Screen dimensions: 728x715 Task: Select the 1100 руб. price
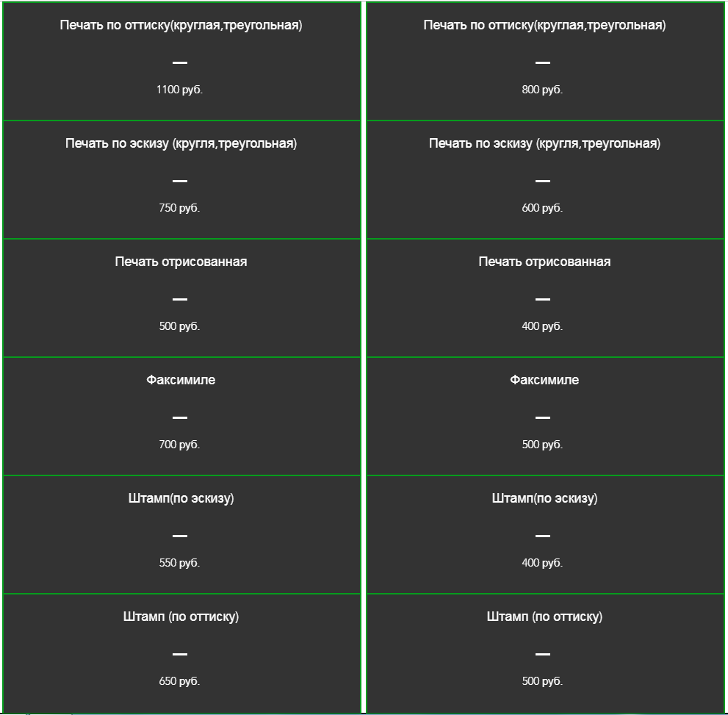pyautogui.click(x=179, y=90)
